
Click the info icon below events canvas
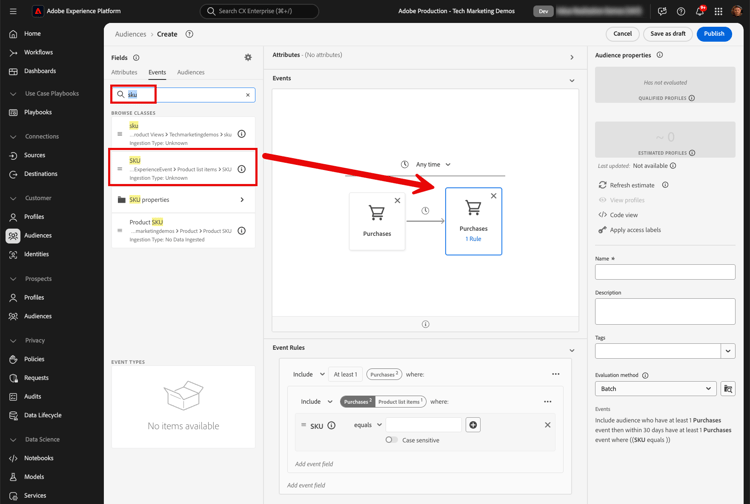425,324
